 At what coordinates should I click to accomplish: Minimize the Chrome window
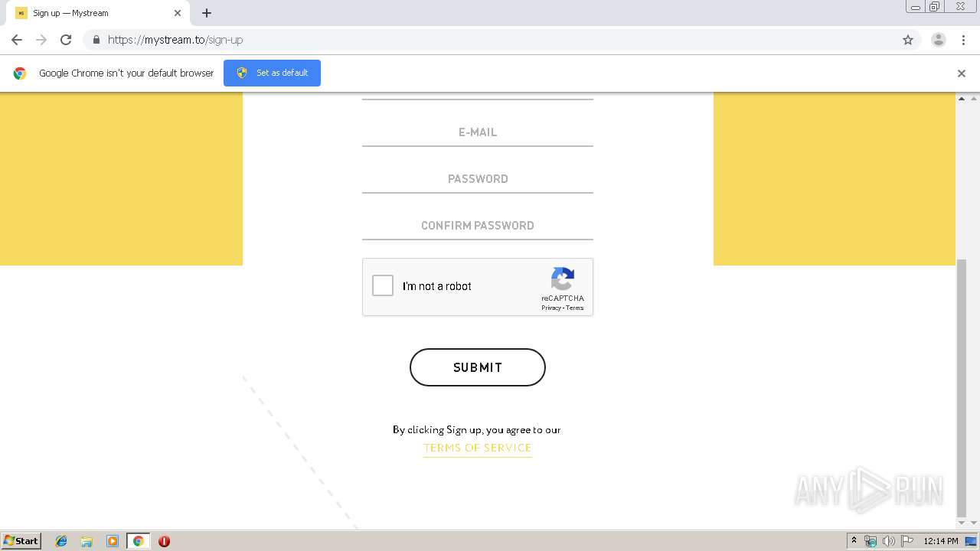tap(916, 7)
